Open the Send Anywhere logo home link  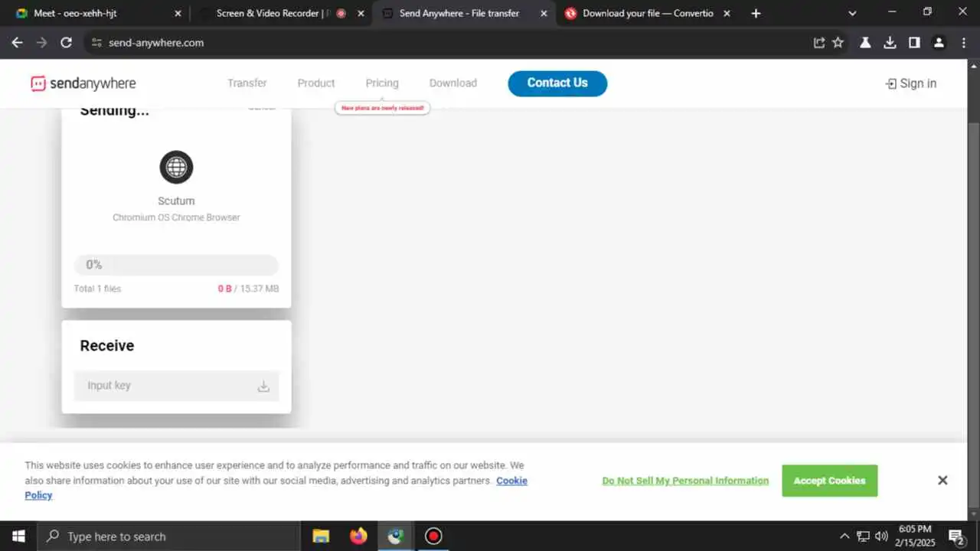(x=83, y=83)
